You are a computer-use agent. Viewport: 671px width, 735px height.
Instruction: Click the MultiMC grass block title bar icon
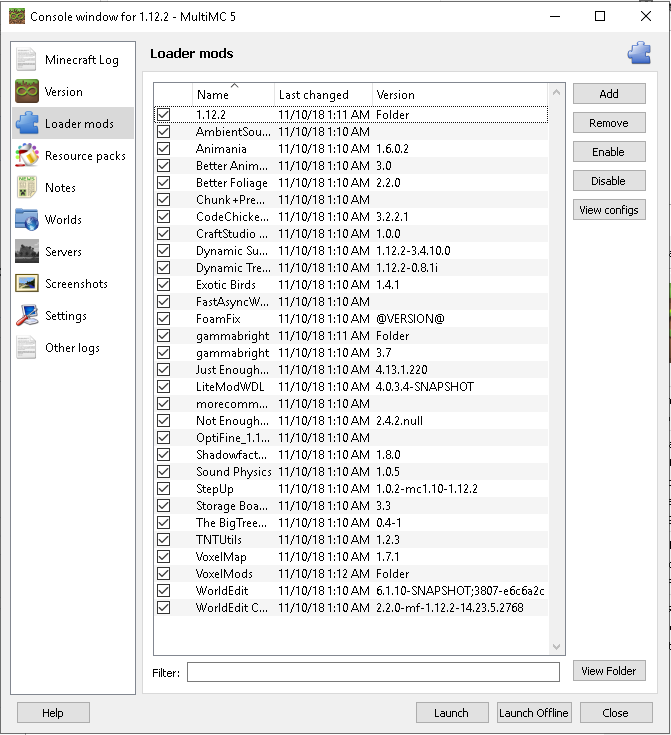pos(17,16)
